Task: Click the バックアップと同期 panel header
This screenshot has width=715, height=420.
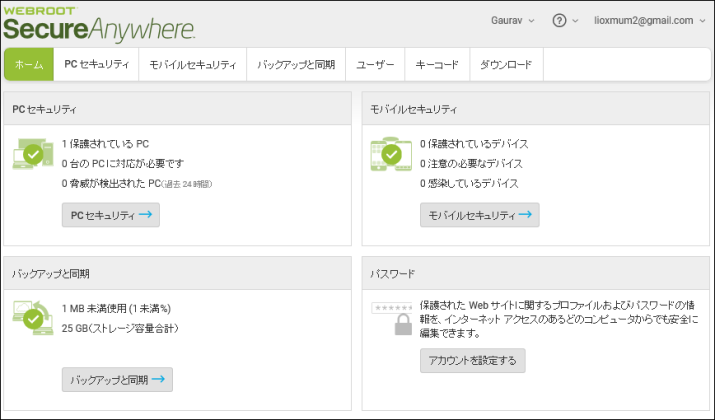Action: 177,274
